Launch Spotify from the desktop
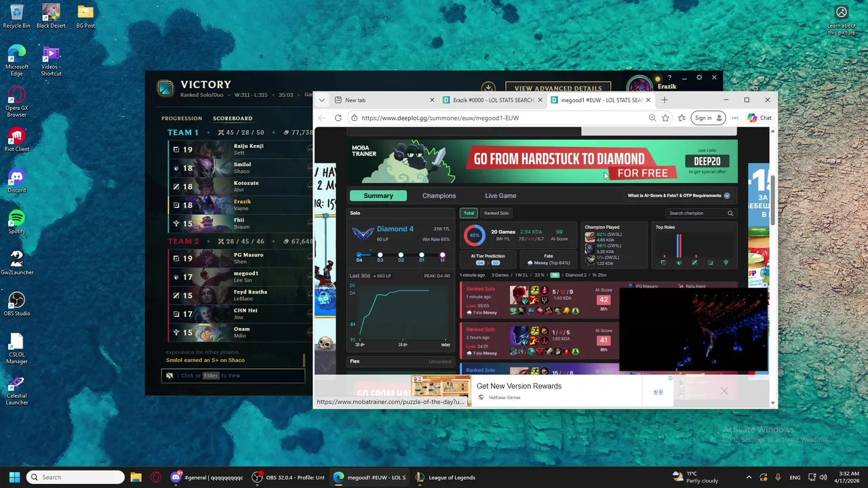 [x=17, y=222]
